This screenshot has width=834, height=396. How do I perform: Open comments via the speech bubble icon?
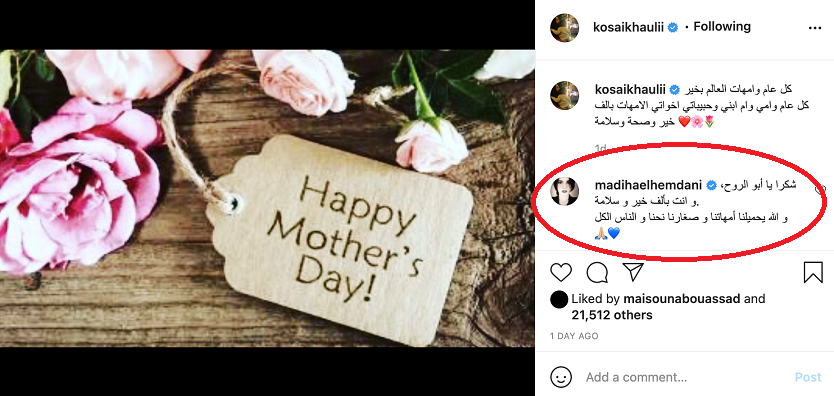tap(597, 273)
